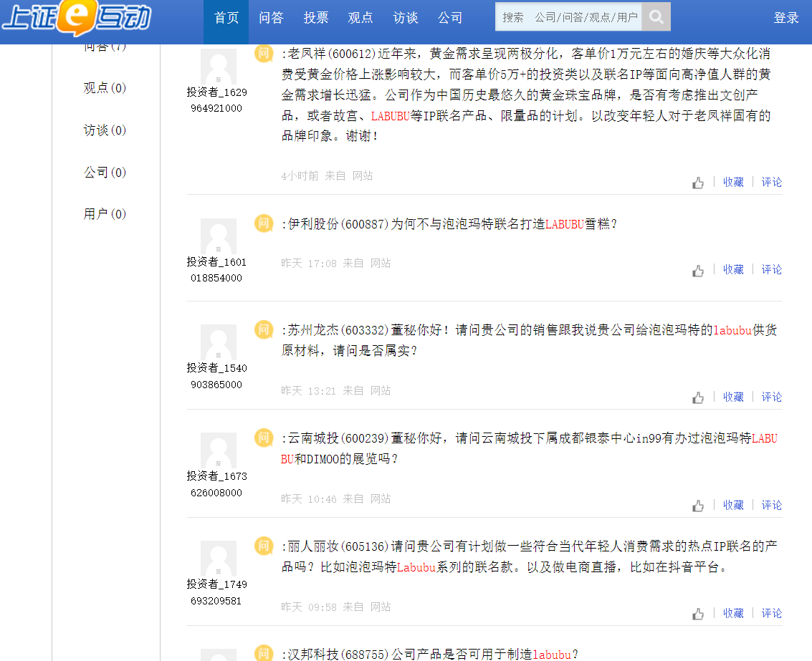
Task: Click the 登录 login link
Action: coord(786,18)
